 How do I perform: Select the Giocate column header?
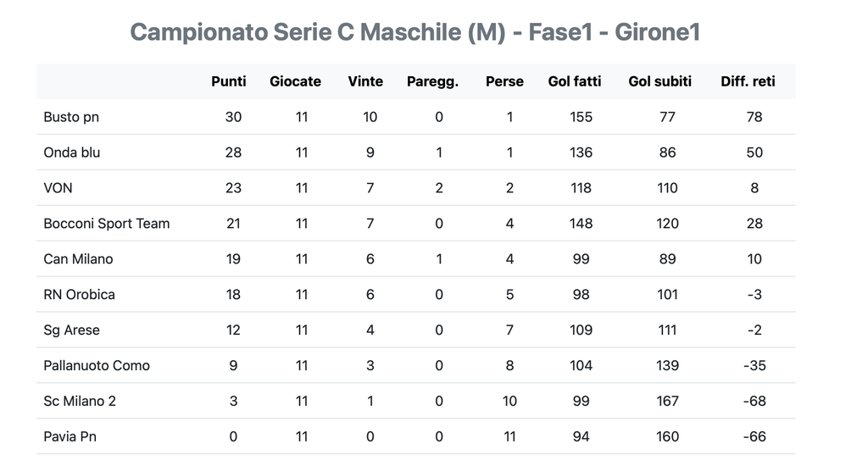295,81
